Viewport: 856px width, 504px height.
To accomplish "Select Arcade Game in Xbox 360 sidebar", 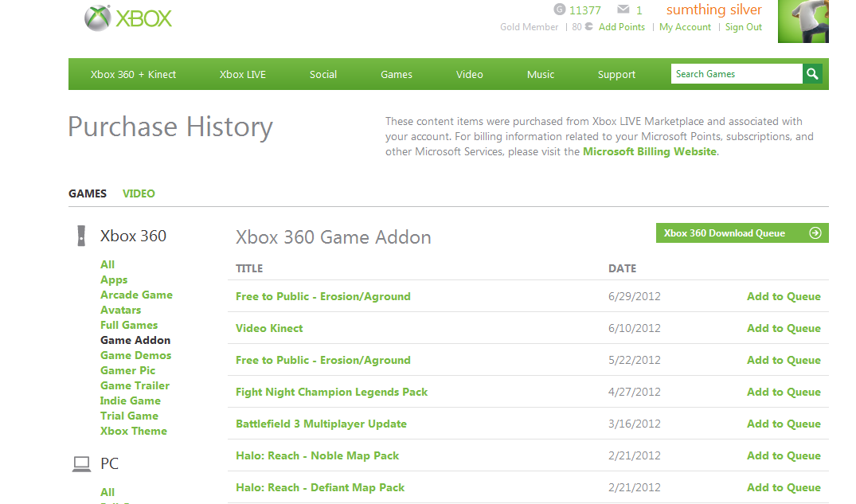I will coord(136,295).
